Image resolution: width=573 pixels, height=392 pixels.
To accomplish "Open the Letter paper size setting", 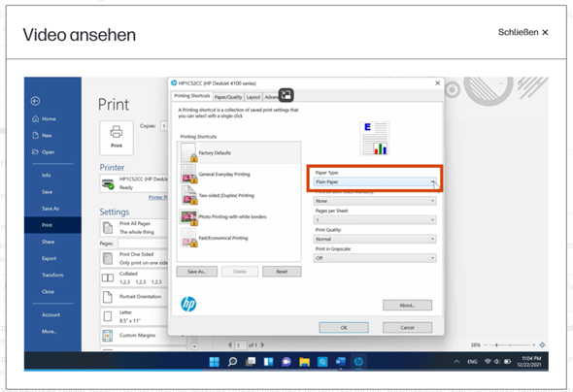I will pyautogui.click(x=134, y=316).
